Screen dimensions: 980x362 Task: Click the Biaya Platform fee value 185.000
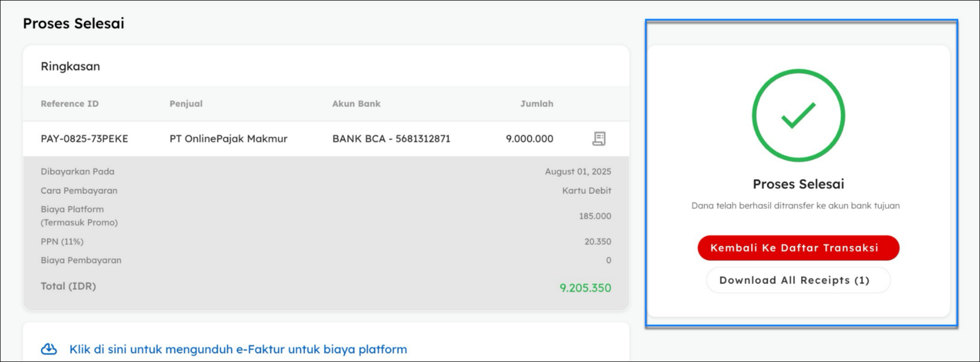coord(594,216)
